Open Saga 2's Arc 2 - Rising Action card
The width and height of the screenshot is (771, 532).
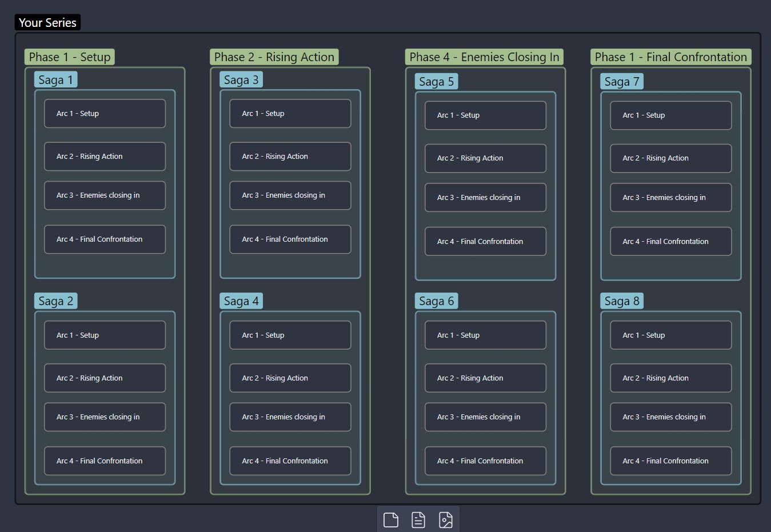[105, 378]
